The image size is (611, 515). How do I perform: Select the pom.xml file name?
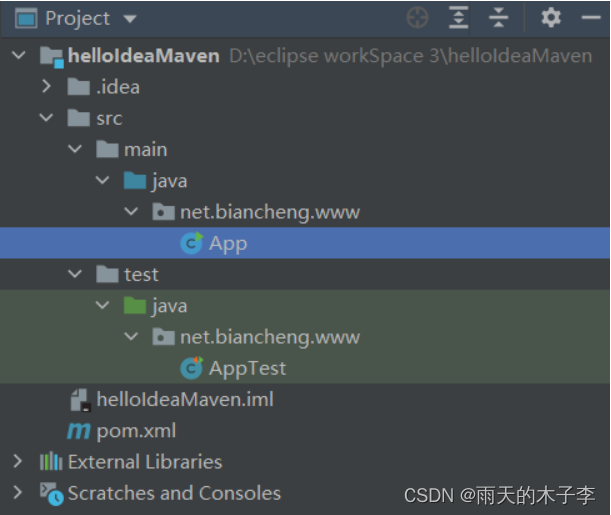click(136, 432)
